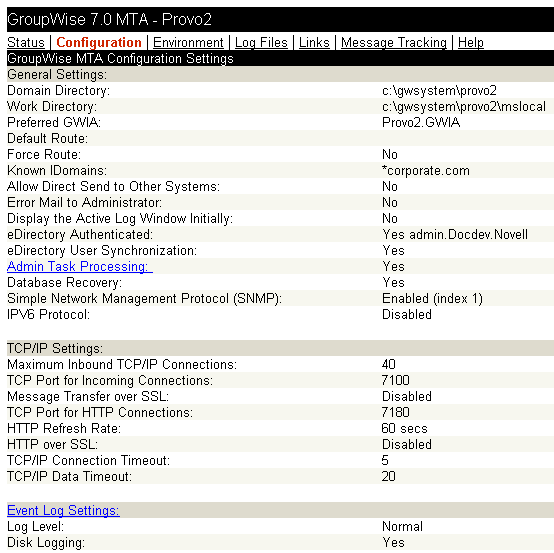Click the Simple Network Management Protocol label

coord(144,298)
